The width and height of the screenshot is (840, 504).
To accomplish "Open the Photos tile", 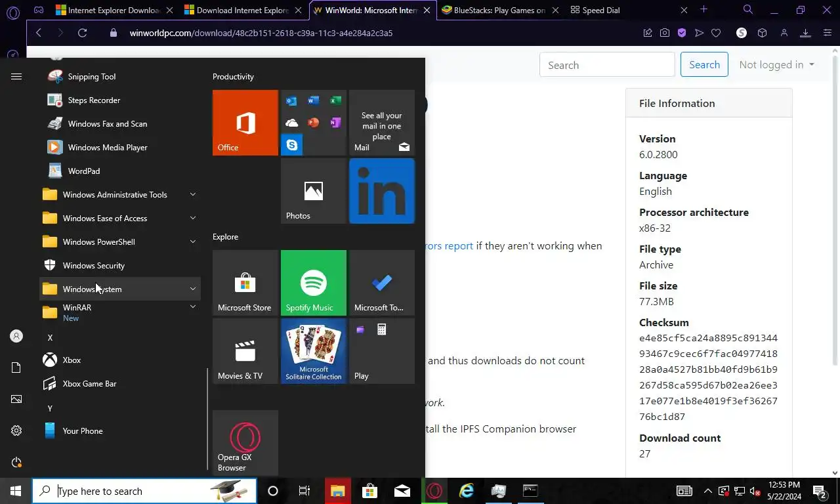I will 314,191.
